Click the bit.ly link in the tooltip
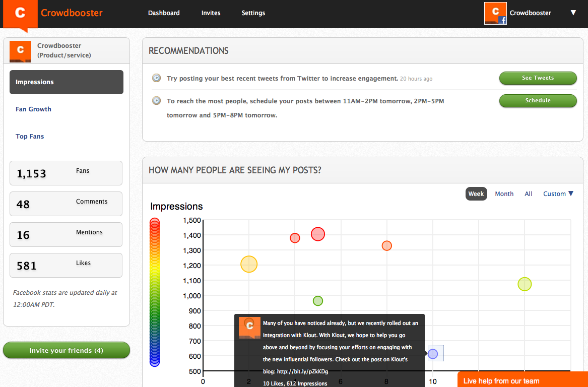Viewport: 588px width, 387px height. click(302, 371)
